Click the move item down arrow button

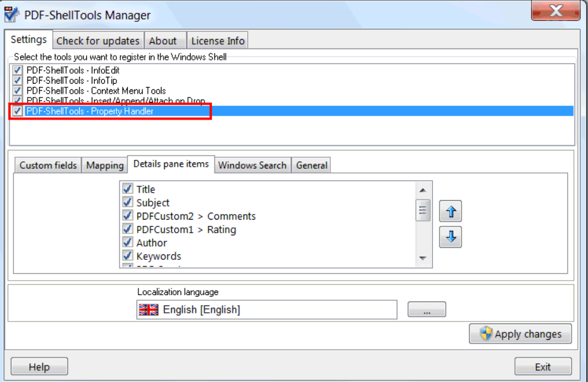coord(450,237)
